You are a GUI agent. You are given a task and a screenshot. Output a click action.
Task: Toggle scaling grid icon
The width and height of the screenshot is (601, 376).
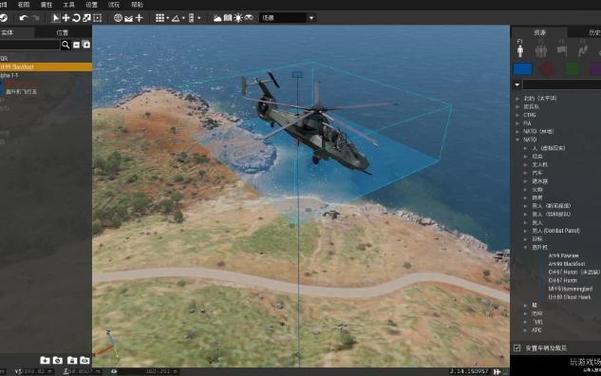[x=191, y=18]
